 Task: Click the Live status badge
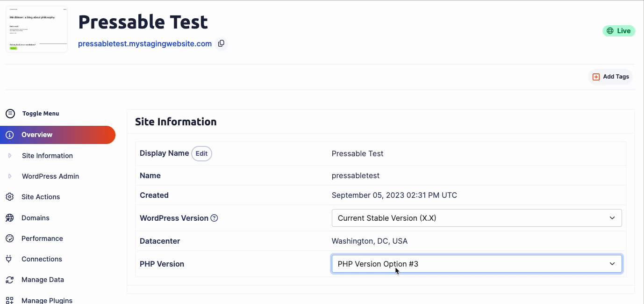click(618, 31)
